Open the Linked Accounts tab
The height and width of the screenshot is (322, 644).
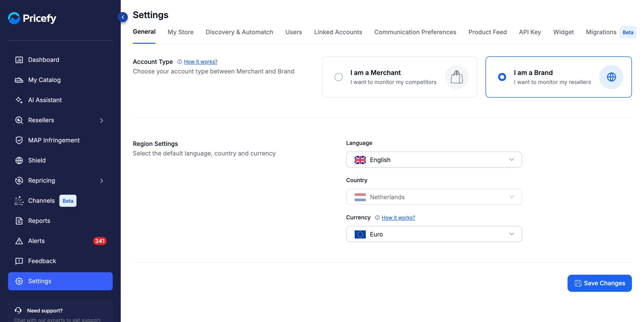pos(338,32)
